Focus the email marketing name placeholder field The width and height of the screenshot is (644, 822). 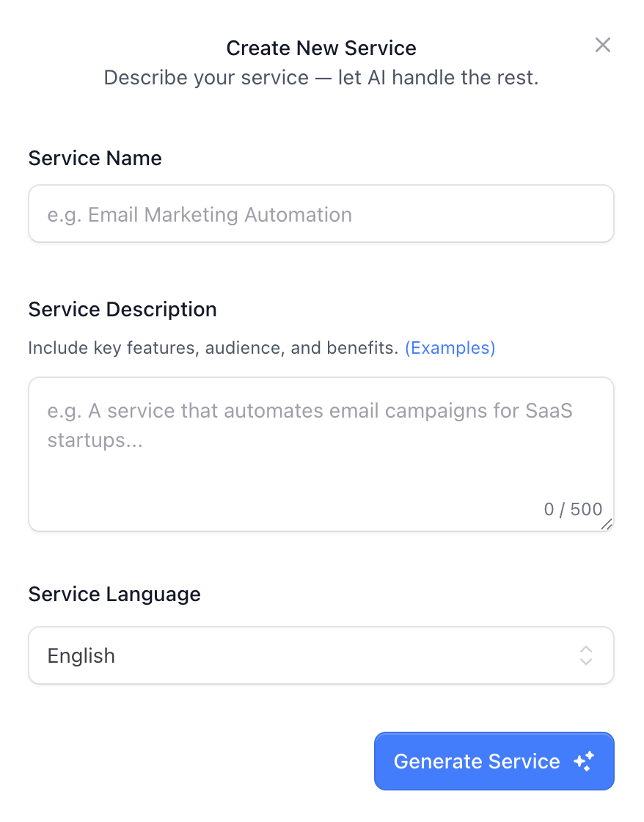321,214
